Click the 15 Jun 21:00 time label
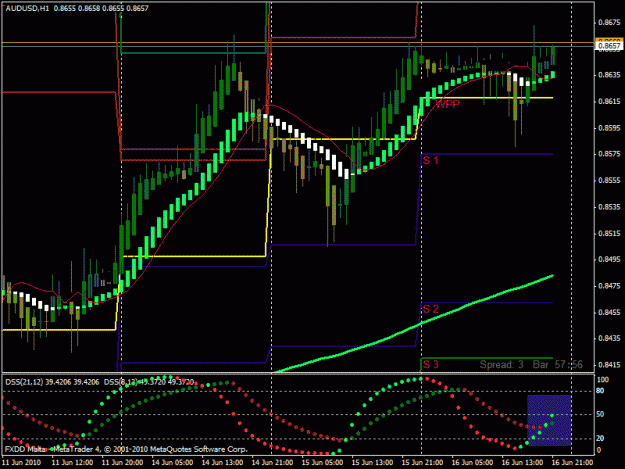Image resolution: width=625 pixels, height=469 pixels. coord(422,463)
